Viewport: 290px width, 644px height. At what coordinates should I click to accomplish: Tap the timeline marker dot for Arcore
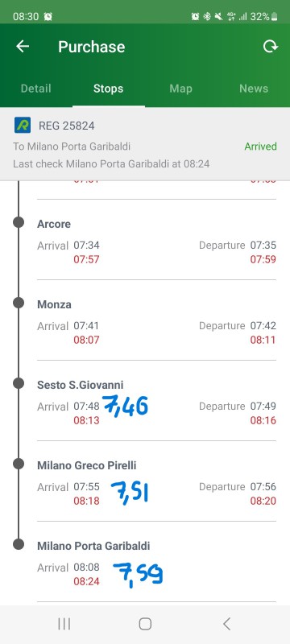pyautogui.click(x=19, y=223)
